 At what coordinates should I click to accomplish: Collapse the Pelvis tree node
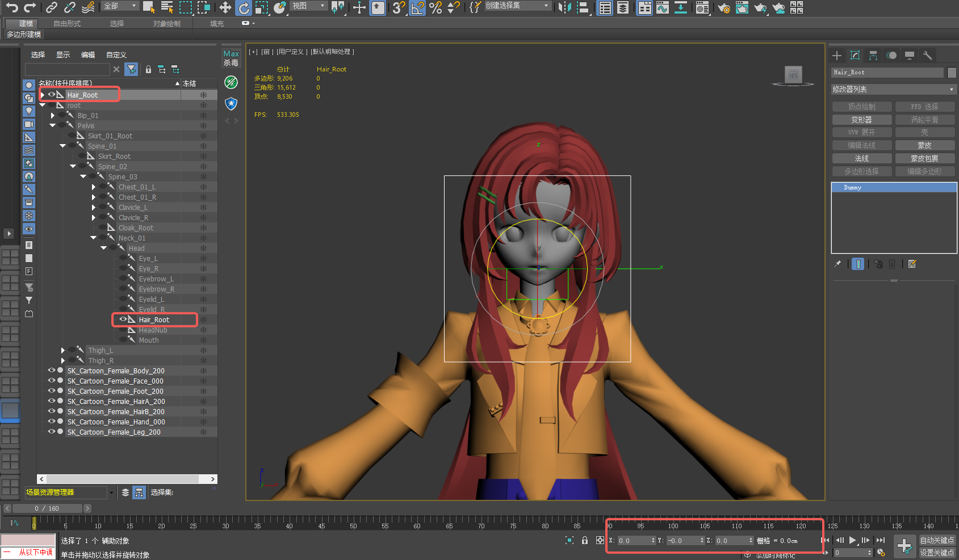(x=53, y=125)
